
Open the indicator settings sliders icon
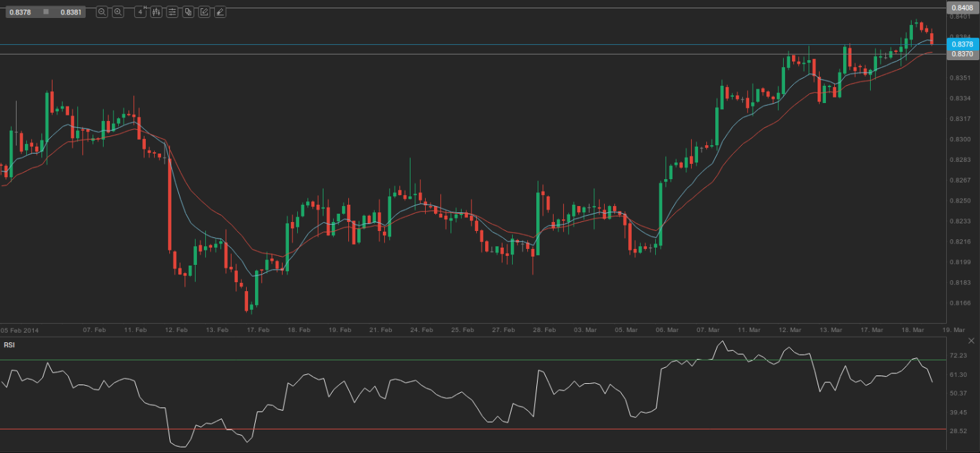pos(172,12)
